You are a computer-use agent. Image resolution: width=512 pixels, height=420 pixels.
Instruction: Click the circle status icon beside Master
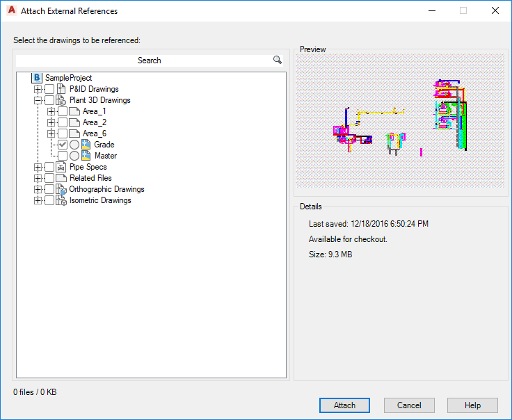click(x=74, y=156)
